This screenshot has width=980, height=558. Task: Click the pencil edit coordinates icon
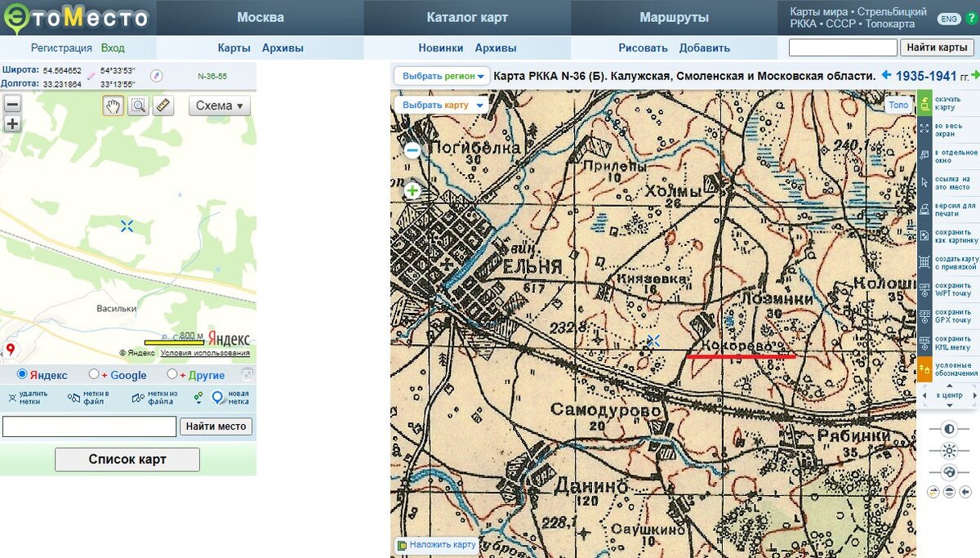91,76
